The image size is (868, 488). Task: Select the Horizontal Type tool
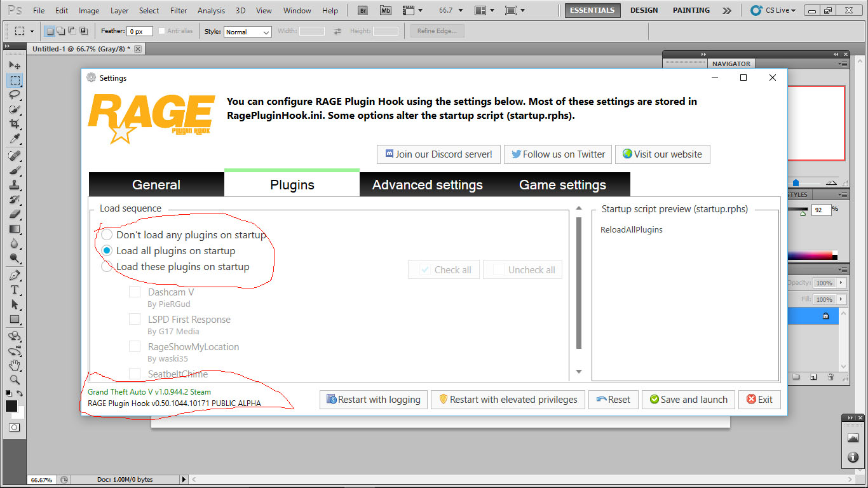[14, 290]
